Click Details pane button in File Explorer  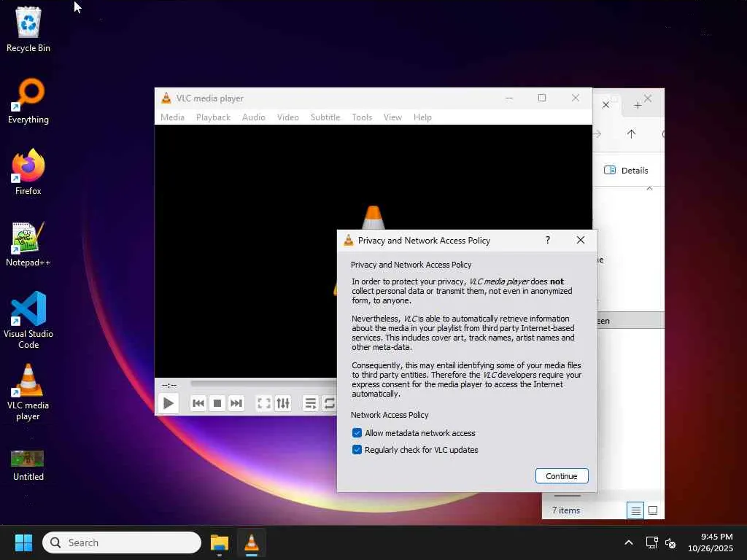(626, 171)
